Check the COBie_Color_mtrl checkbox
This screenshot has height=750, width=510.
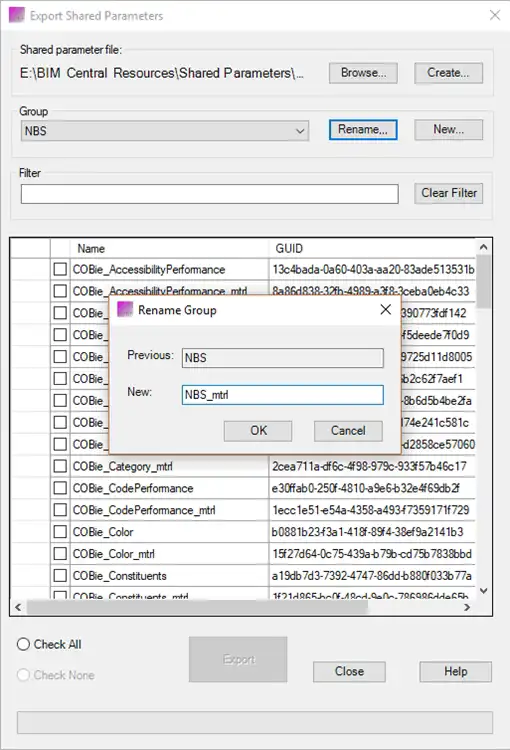point(60,554)
